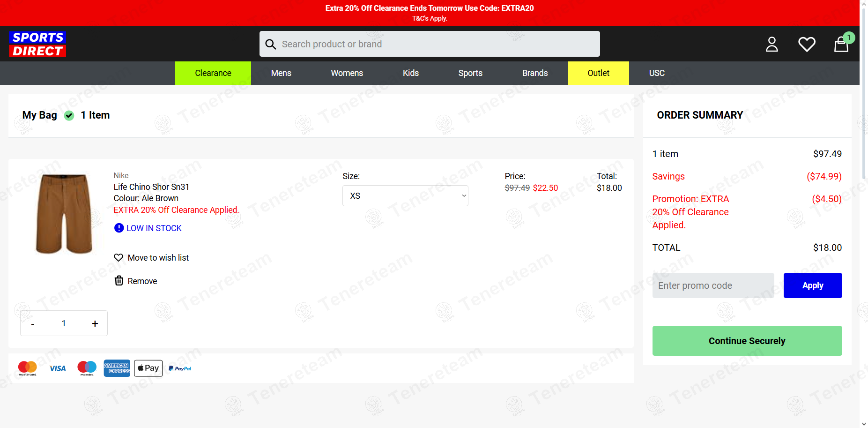Click the Mastercard payment logo
868x428 pixels.
(x=28, y=368)
